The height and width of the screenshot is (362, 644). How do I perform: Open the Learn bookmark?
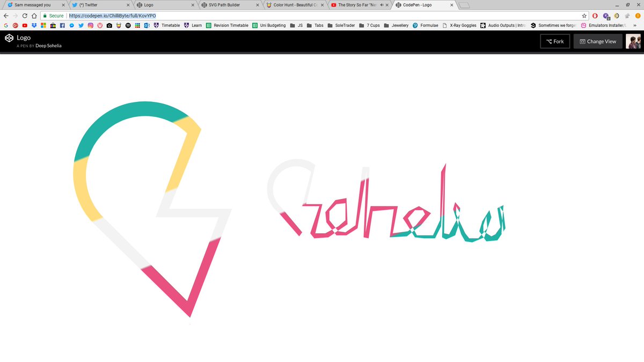point(193,25)
